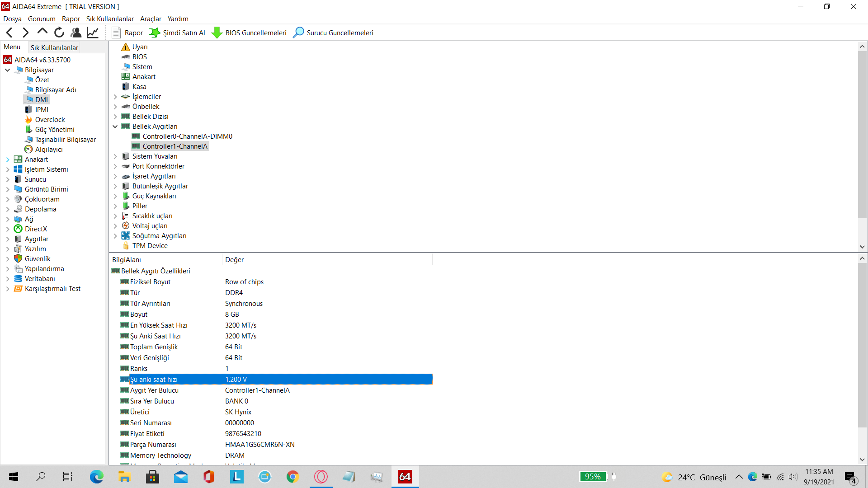Select Controller0-ChannelA-DIMM0 memory device
This screenshot has width=868, height=488.
[x=187, y=136]
